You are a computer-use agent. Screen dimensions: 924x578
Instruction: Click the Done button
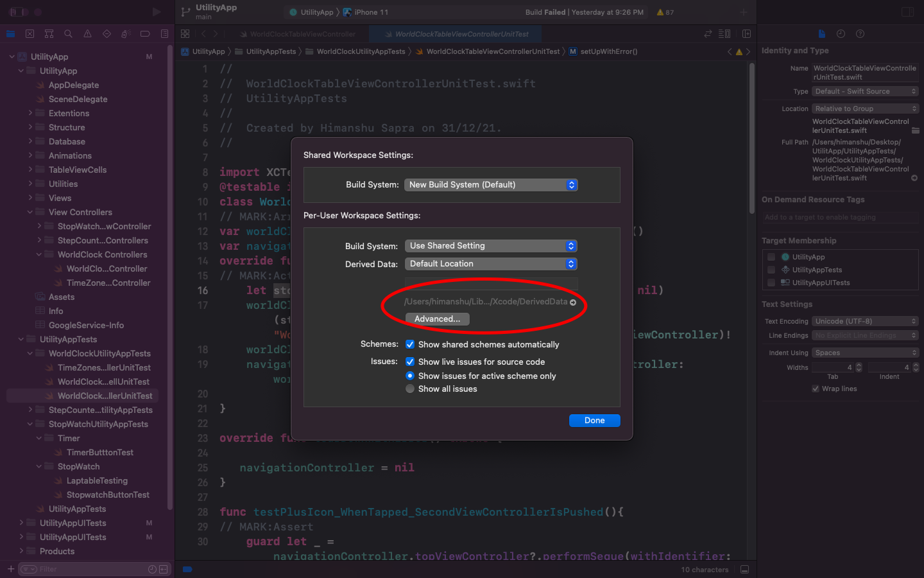(x=595, y=421)
